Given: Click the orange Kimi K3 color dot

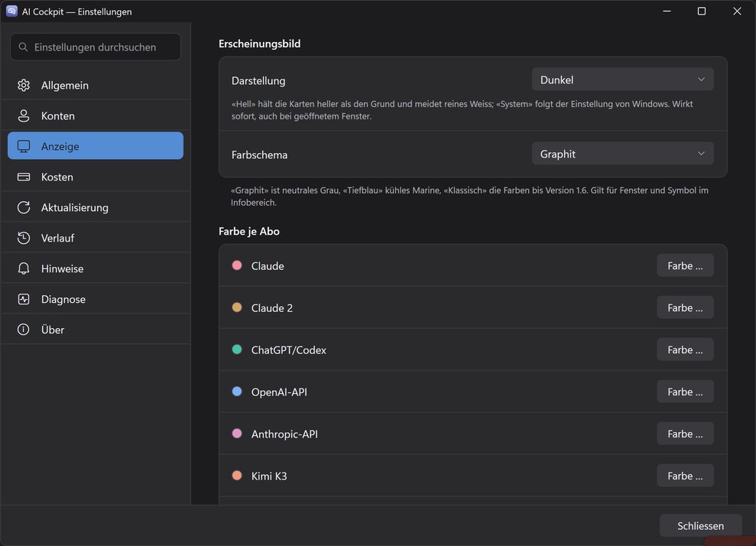Looking at the screenshot, I should [x=237, y=475].
